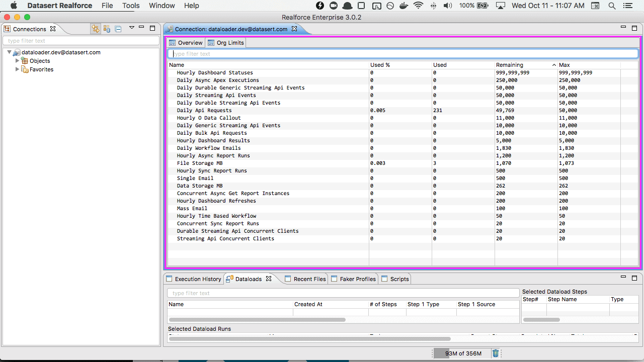Viewport: 644px width, 362px height.
Task: Sort by the Used % column header
Action: click(400, 65)
